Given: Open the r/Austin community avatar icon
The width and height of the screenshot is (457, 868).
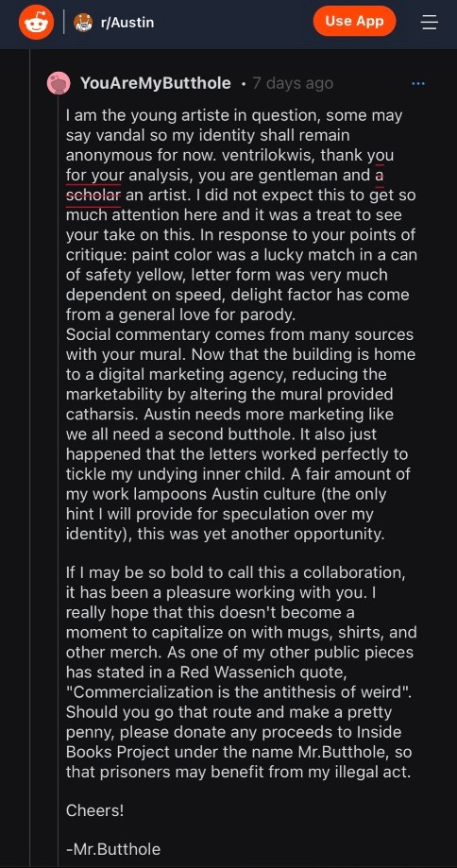Looking at the screenshot, I should tap(83, 23).
